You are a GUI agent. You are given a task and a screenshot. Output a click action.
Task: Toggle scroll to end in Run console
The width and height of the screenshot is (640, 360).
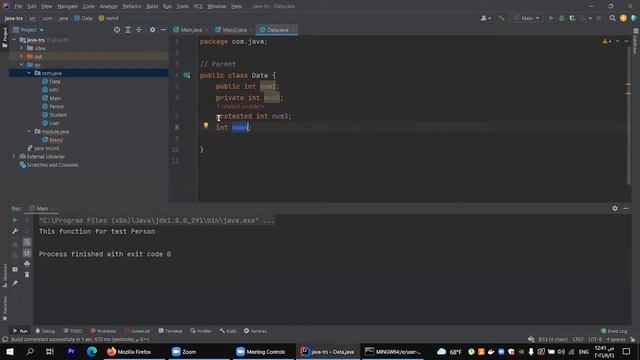(x=27, y=253)
